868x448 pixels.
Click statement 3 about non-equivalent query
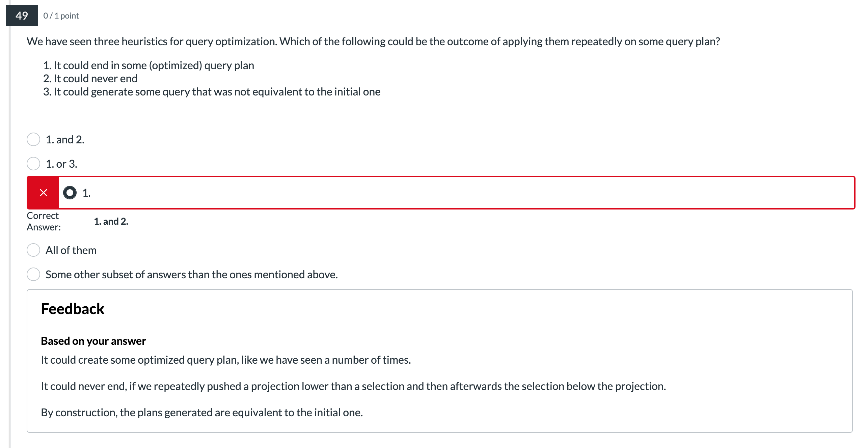tap(212, 91)
